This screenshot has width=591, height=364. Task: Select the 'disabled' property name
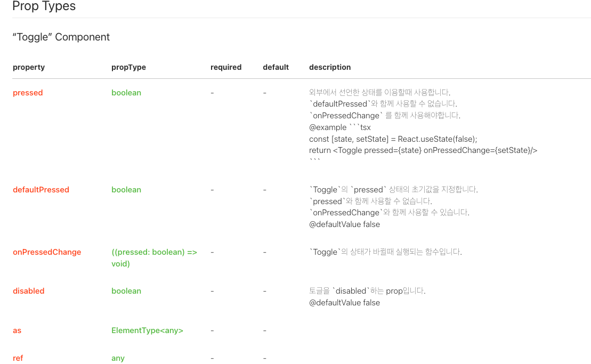[x=28, y=291]
